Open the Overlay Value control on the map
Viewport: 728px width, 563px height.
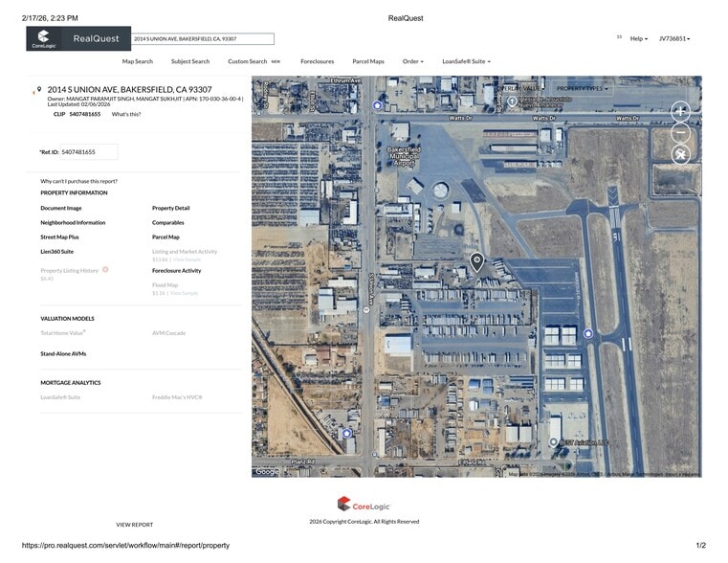[x=521, y=88]
